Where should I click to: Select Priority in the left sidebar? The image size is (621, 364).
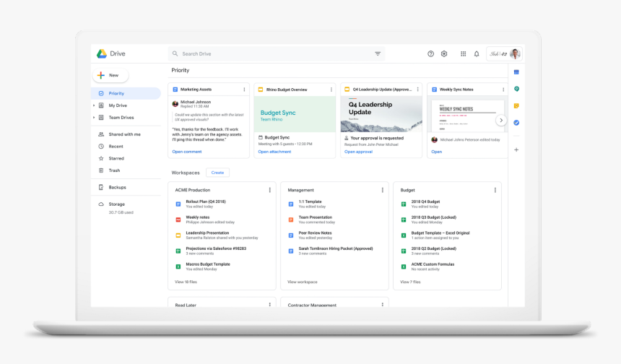(x=116, y=94)
